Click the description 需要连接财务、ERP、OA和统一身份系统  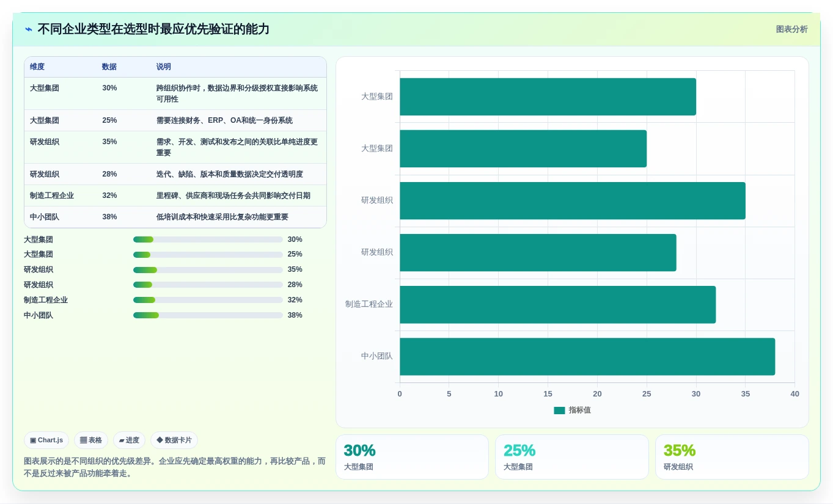coord(224,120)
